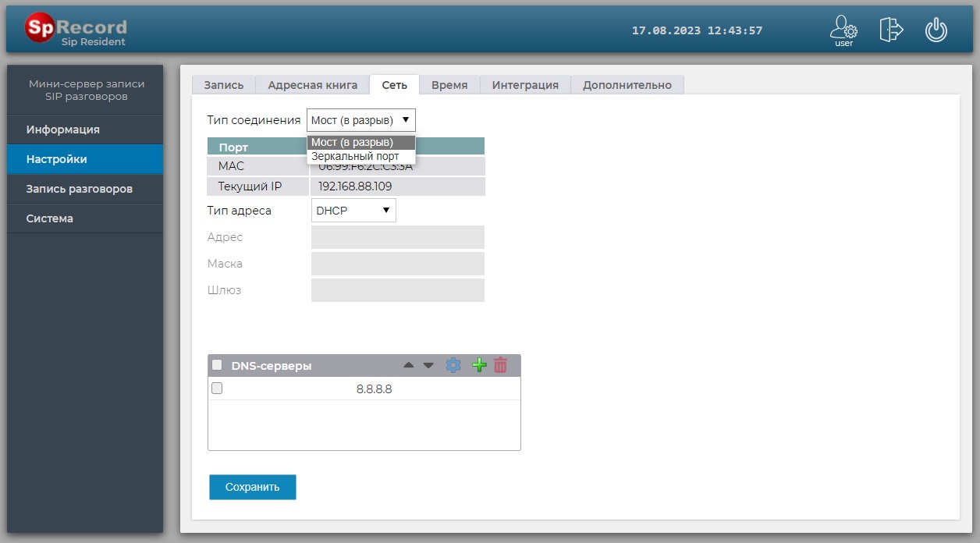Select the Сеть tab
The image size is (980, 543).
point(394,85)
